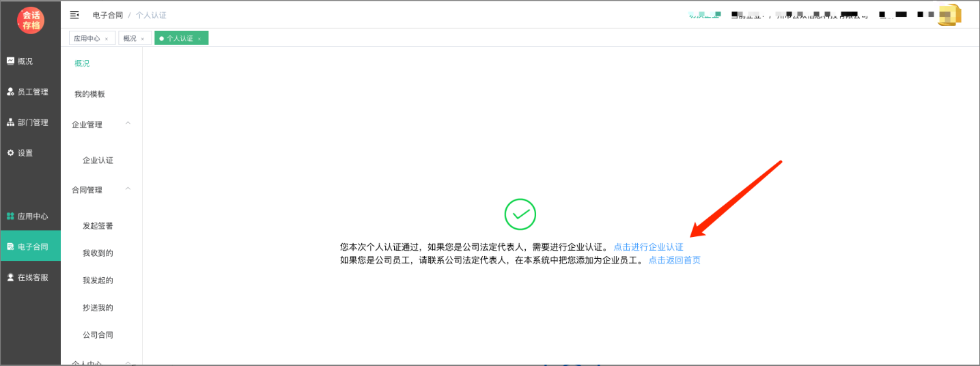
Task: Close the 个人认证 tab
Action: 199,39
